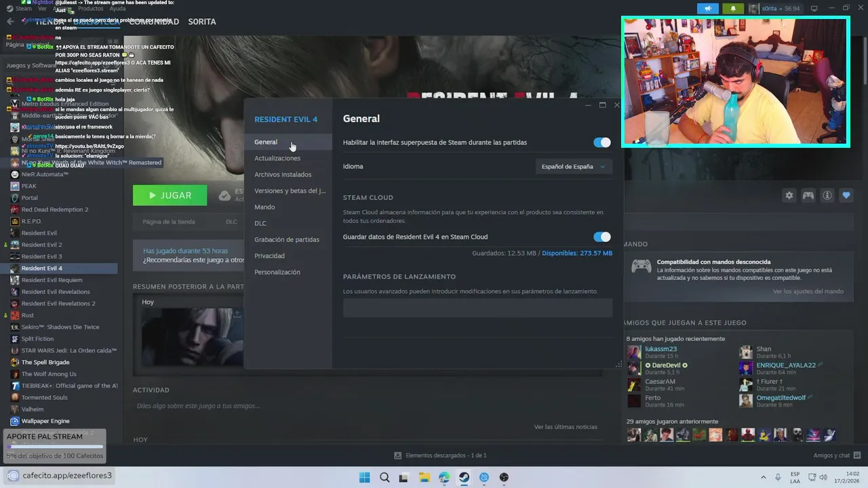868x488 pixels.
Task: Click the ENRIQUE_AYALA22 avatar
Action: (746, 368)
